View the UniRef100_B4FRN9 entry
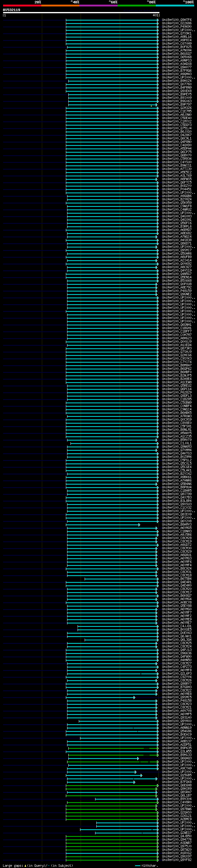197x868 pixels. pos(176,88)
